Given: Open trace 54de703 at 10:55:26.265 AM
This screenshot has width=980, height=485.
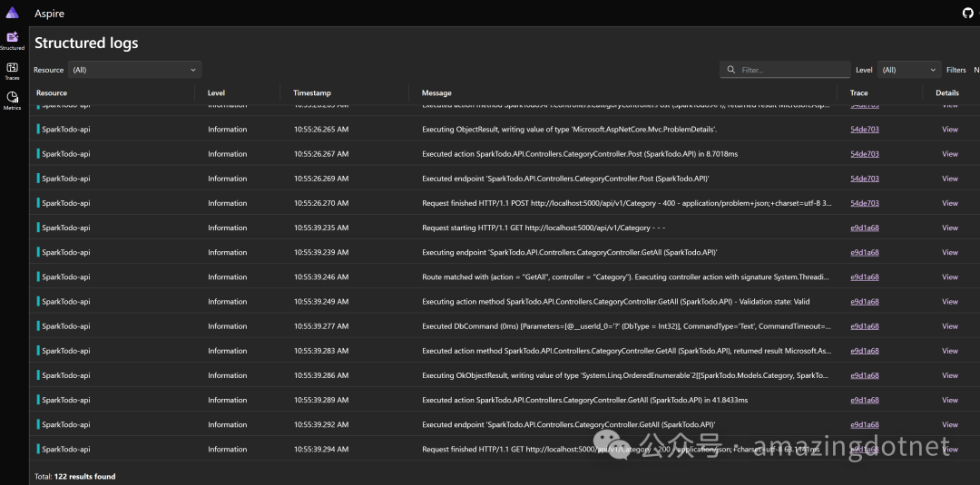Looking at the screenshot, I should click(865, 130).
